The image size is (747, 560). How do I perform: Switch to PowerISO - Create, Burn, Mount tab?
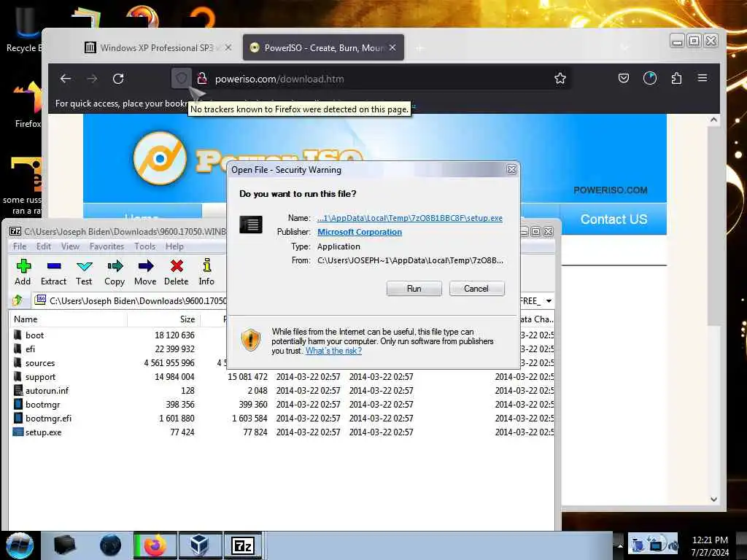tap(323, 47)
